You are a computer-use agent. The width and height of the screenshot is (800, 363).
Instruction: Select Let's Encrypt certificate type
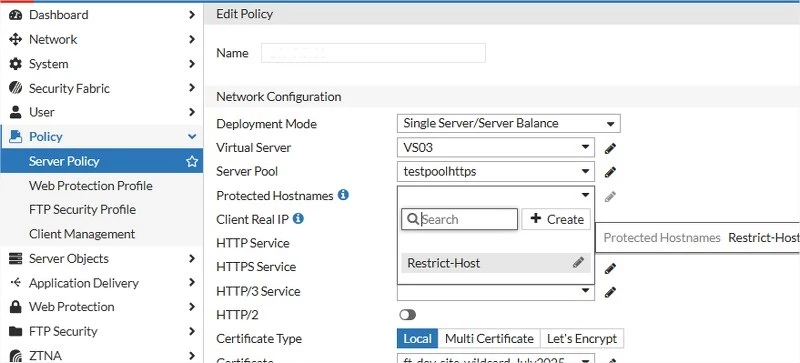582,338
